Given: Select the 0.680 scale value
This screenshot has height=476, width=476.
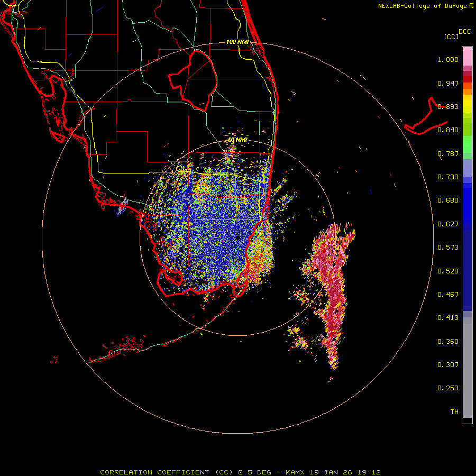Looking at the screenshot, I should tap(448, 200).
